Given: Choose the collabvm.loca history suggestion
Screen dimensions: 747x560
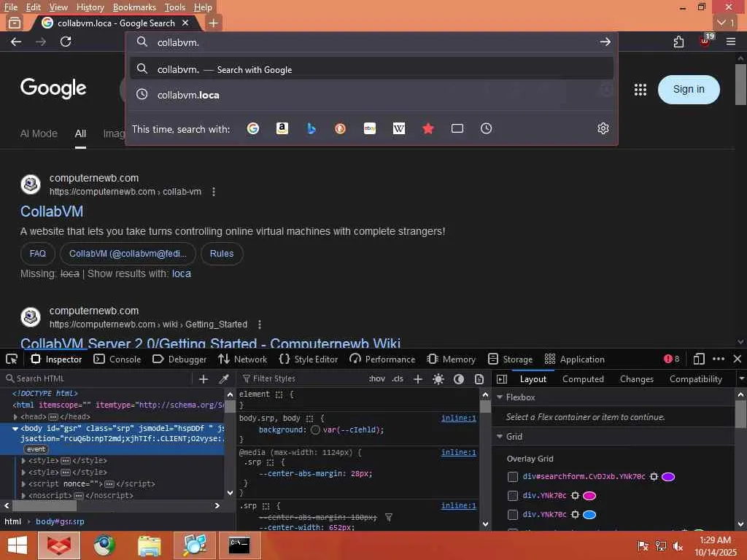Looking at the screenshot, I should [371, 95].
